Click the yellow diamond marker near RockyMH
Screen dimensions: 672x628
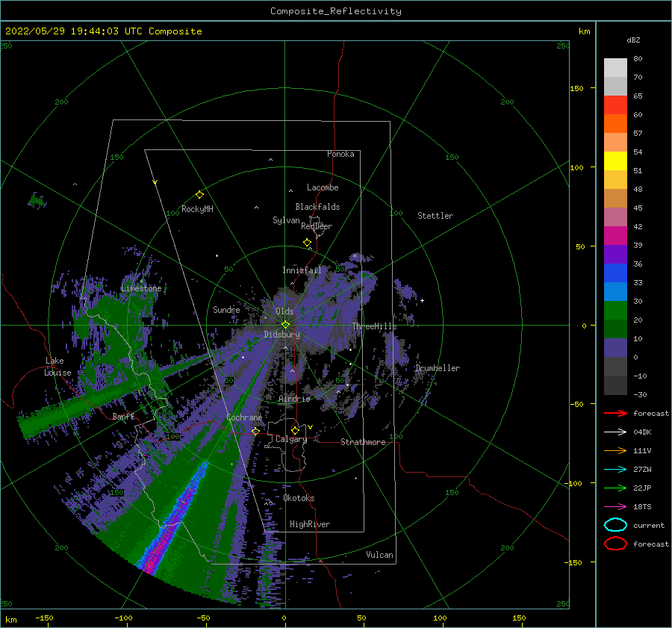(199, 195)
